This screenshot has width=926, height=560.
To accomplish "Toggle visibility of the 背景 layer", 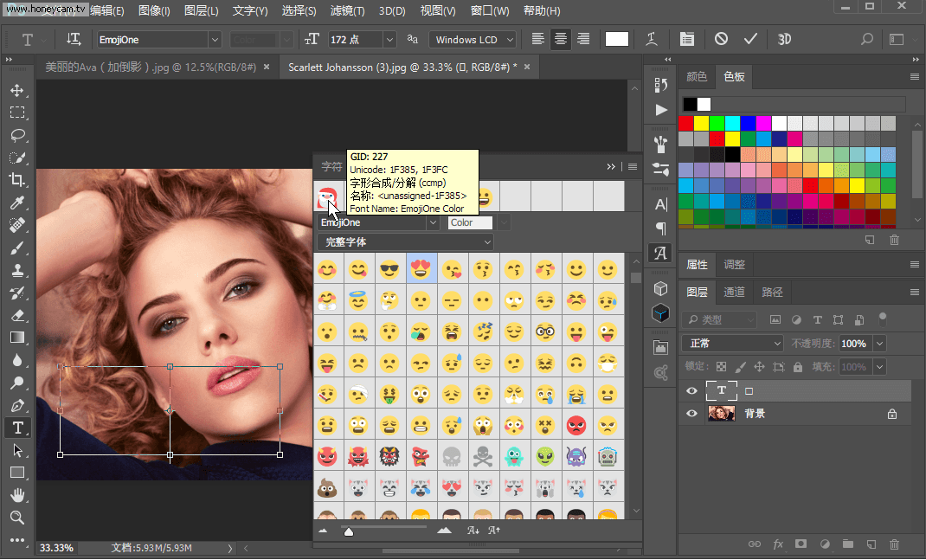I will tap(691, 413).
